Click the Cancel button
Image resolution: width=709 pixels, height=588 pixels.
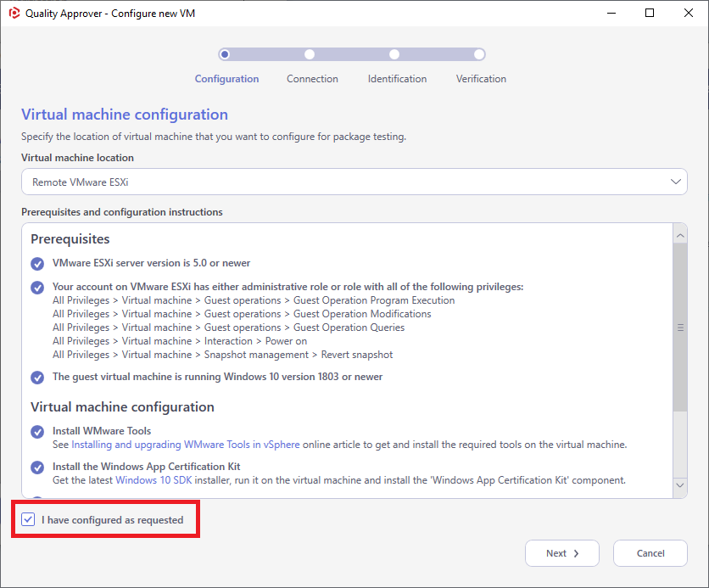pyautogui.click(x=650, y=553)
